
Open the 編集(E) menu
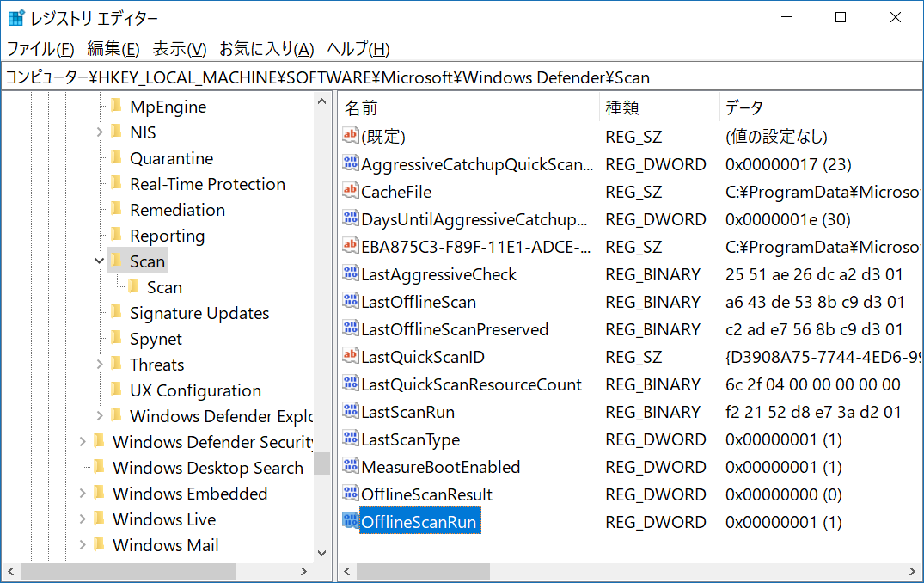tap(113, 48)
